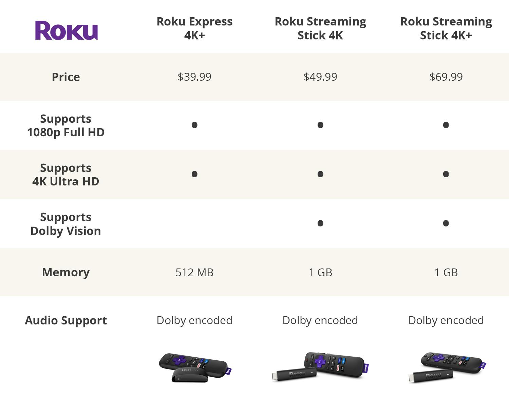Click the Roku Express 4K+ product image
Viewport: 509px width, 420px height.
pos(195,367)
